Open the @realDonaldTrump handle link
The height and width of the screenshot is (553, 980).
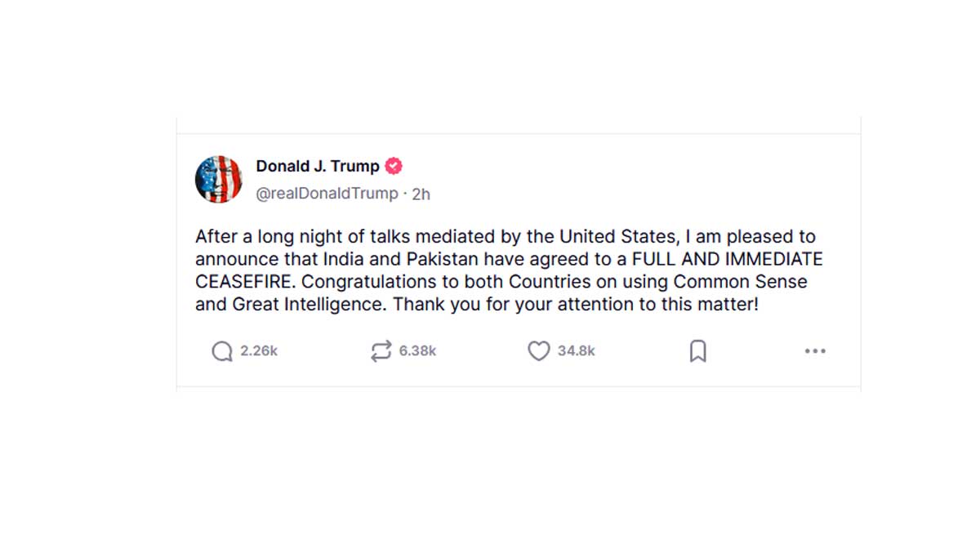coord(327,194)
